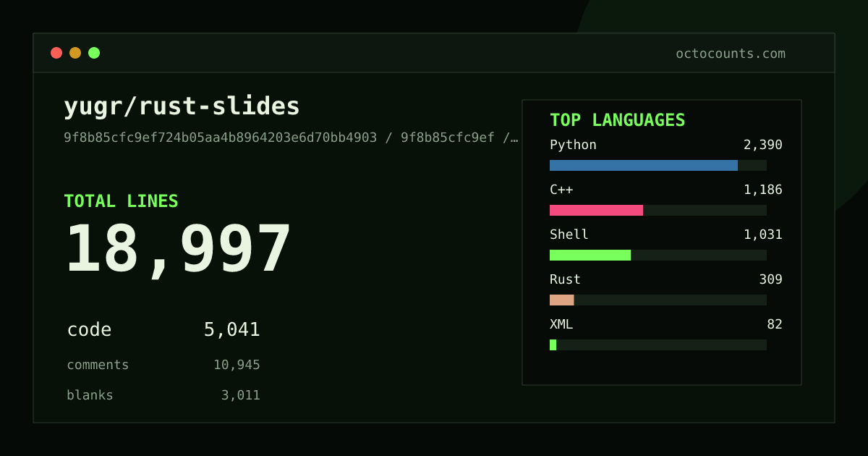868x456 pixels.
Task: Click the Shell language label
Action: [569, 235]
